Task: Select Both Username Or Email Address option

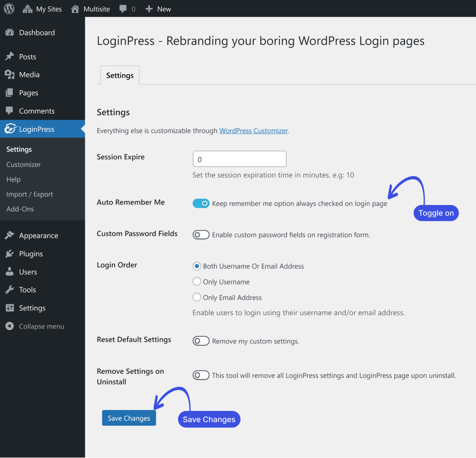Action: [x=197, y=266]
